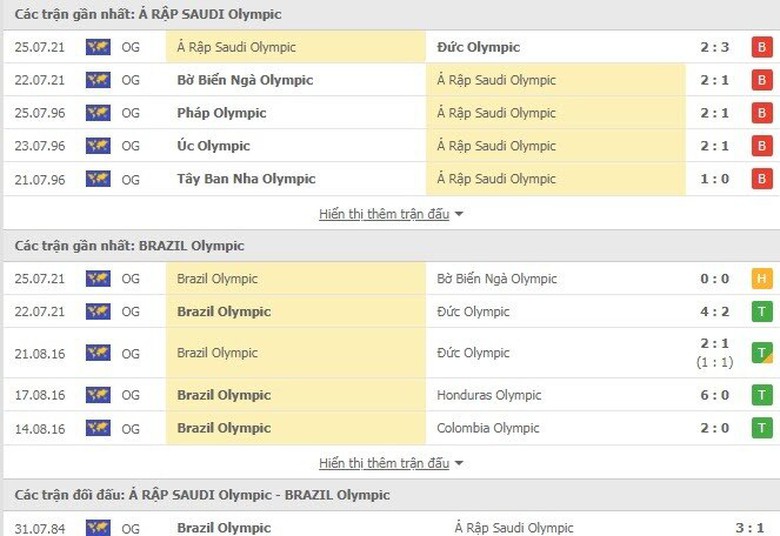Click the world flag icon in the Bờ Biển Ngà–Saudi row
The image size is (780, 536).
pos(98,80)
